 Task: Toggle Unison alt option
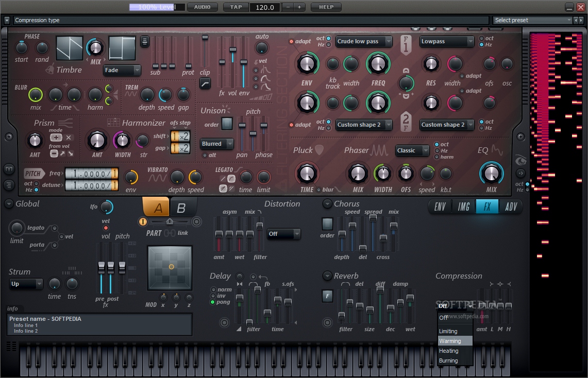pyautogui.click(x=205, y=155)
